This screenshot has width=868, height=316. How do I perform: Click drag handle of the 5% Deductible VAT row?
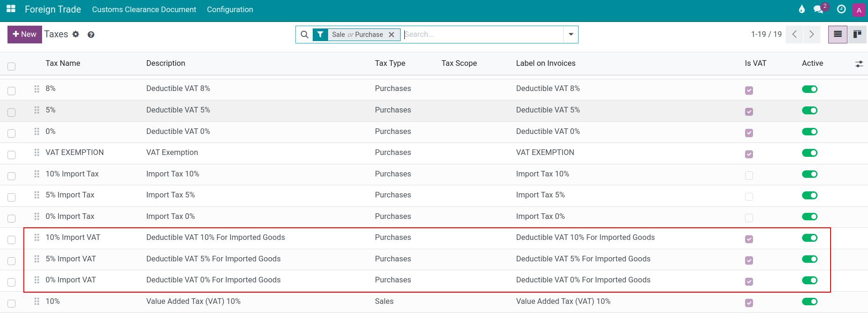37,110
